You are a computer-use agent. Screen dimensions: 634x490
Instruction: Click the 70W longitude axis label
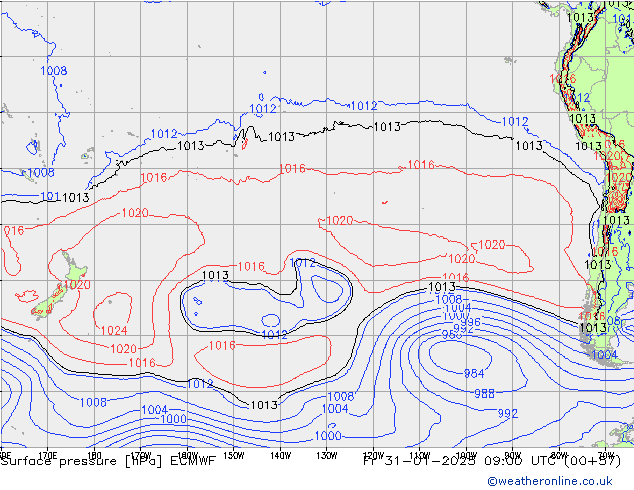click(x=606, y=456)
